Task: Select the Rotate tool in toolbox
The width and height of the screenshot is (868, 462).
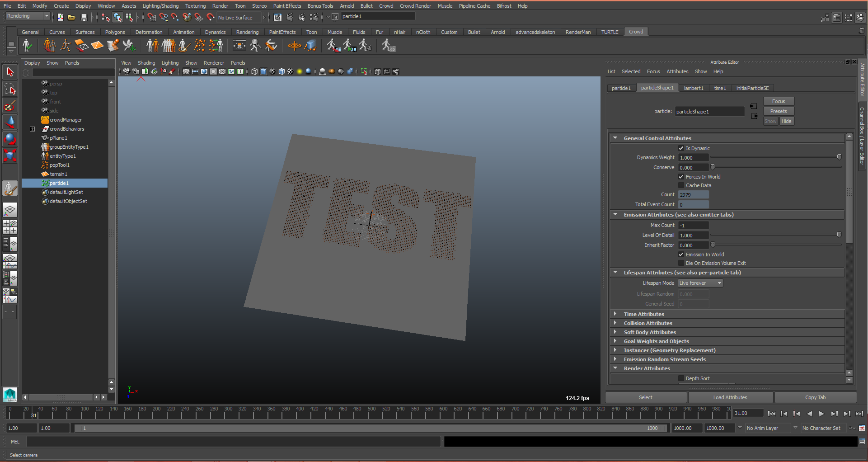Action: tap(10, 139)
